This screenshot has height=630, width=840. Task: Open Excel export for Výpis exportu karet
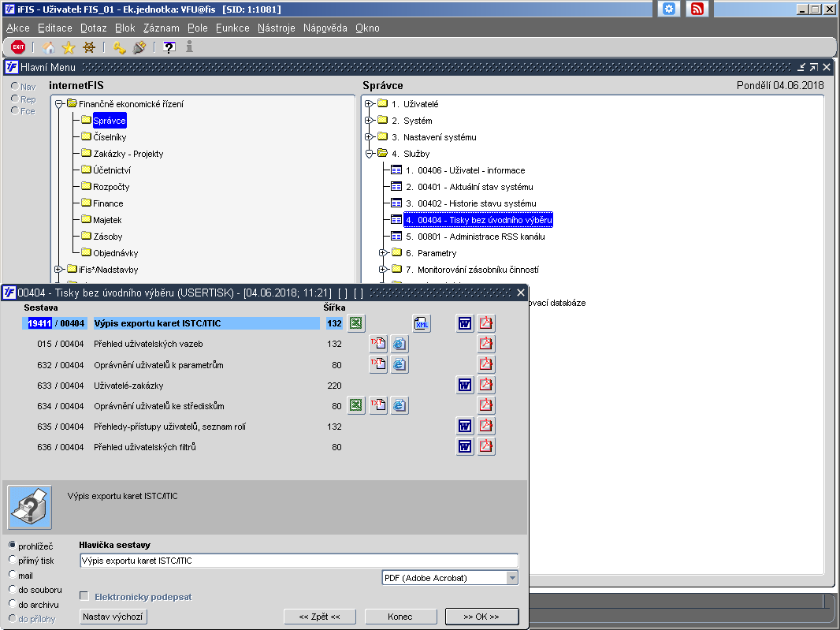356,323
